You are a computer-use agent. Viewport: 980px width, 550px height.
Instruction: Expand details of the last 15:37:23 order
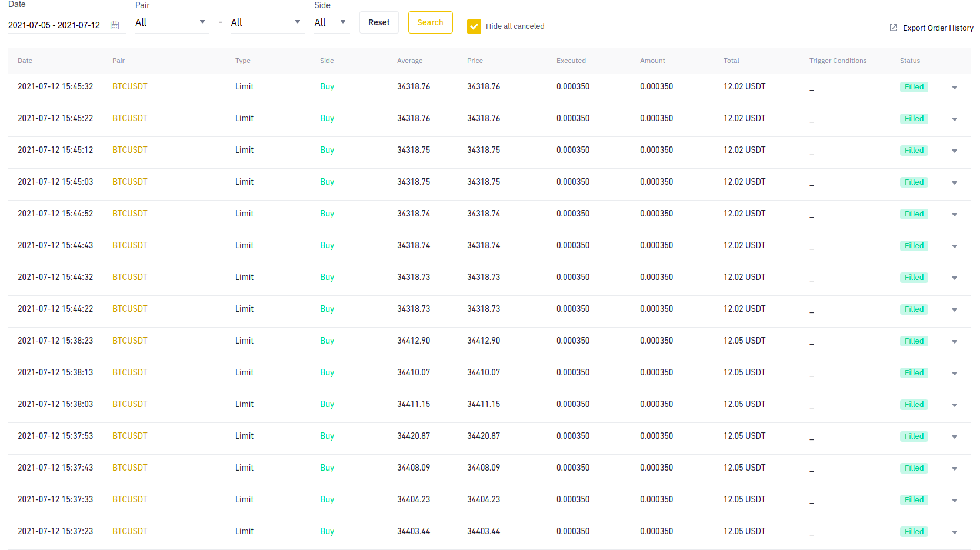[954, 532]
